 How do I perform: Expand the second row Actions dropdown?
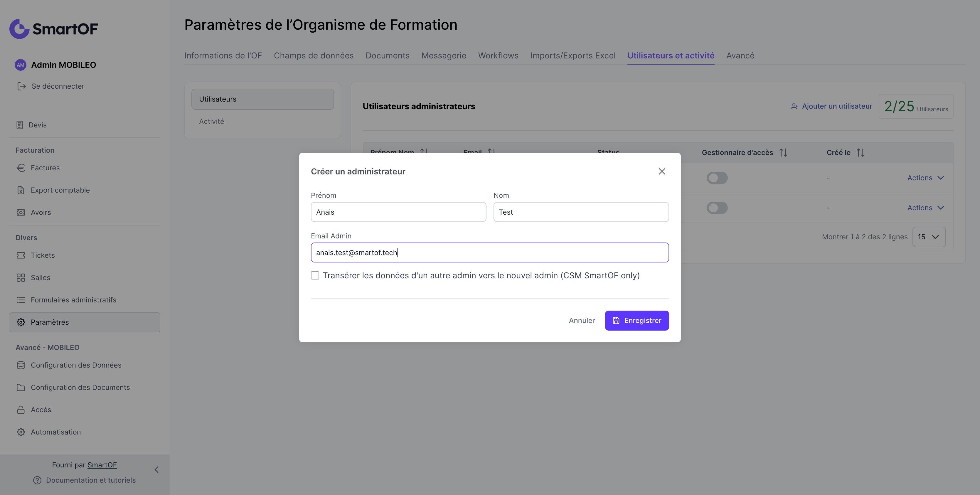(925, 208)
